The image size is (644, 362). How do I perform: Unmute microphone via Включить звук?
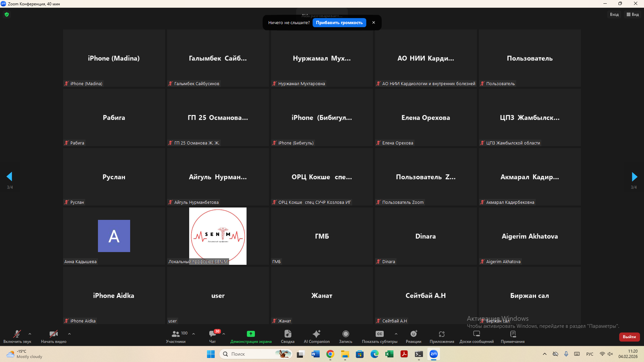click(17, 334)
